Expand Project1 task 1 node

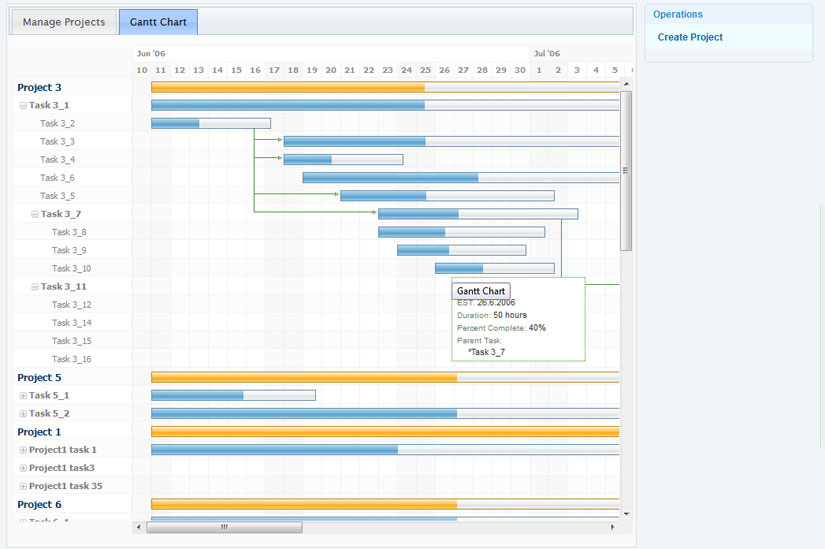pos(23,450)
